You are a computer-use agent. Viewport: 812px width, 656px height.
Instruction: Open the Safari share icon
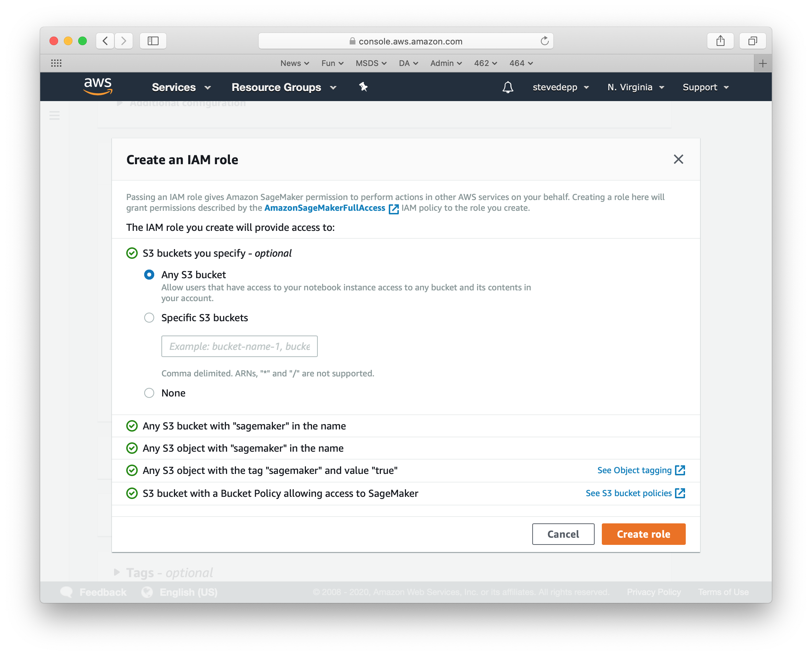[721, 41]
